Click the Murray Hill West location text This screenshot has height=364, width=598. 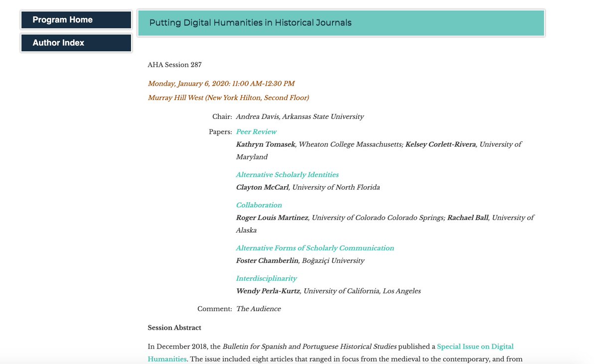(x=229, y=98)
